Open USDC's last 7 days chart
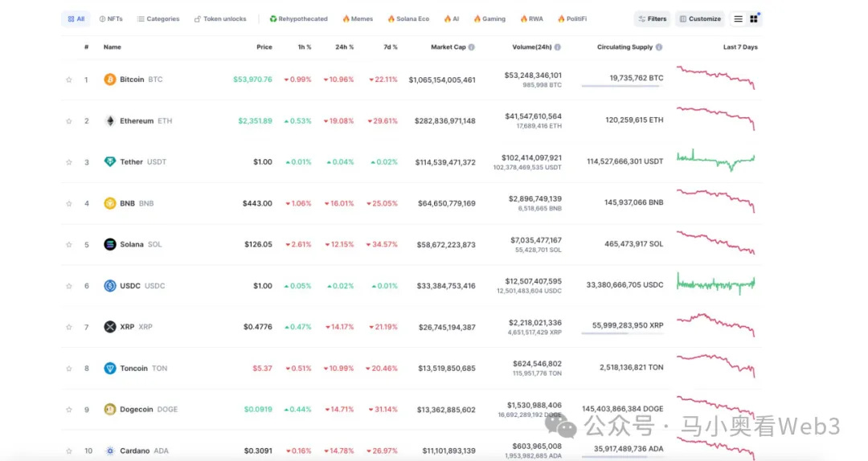 716,284
